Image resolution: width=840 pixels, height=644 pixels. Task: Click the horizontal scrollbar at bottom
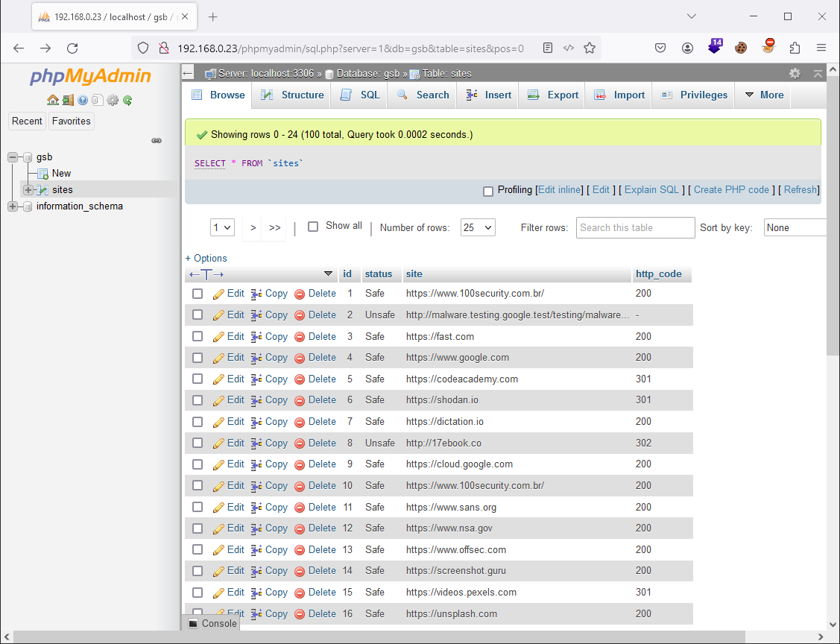pos(379,637)
